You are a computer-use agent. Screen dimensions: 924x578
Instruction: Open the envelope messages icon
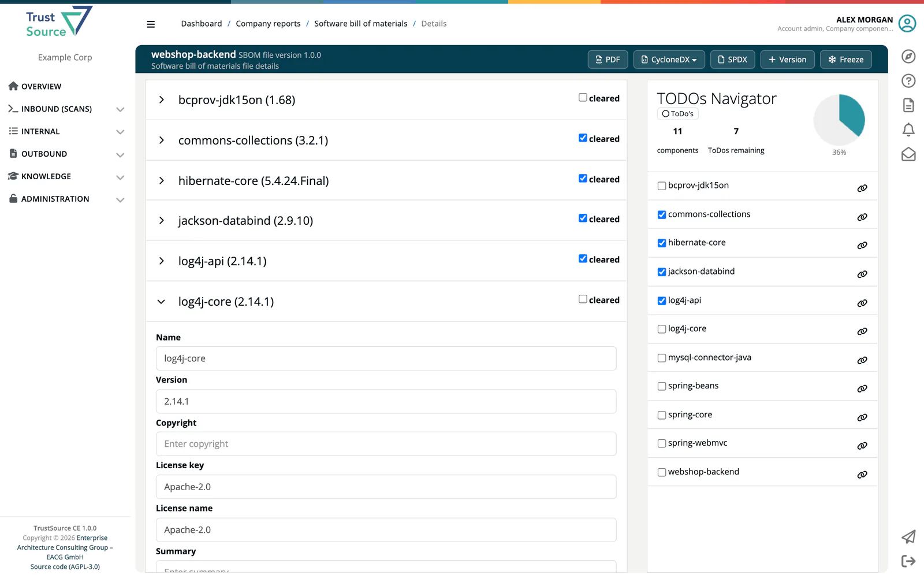[908, 154]
